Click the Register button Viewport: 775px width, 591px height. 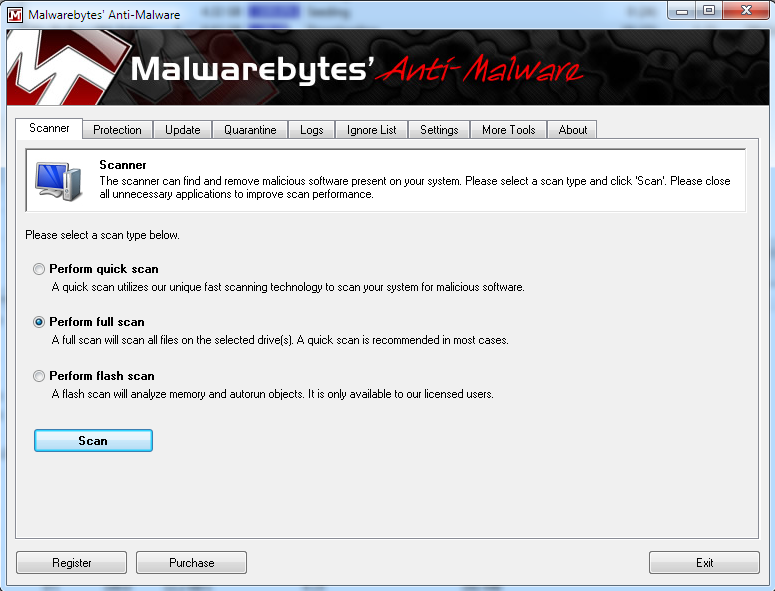[x=72, y=563]
